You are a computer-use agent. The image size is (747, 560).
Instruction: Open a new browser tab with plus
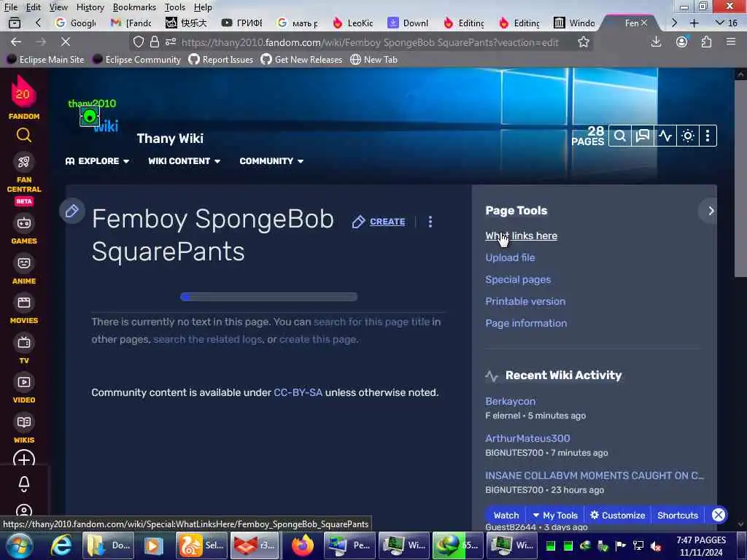click(x=694, y=23)
